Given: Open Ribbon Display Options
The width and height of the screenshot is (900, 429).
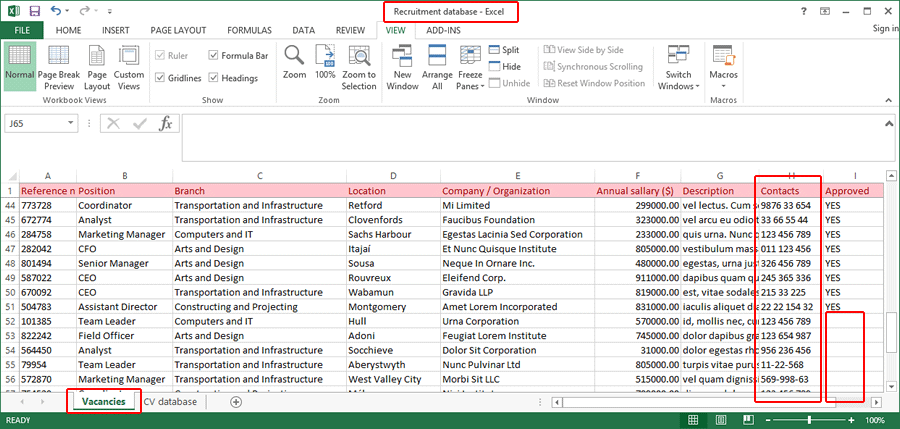Looking at the screenshot, I should 824,11.
